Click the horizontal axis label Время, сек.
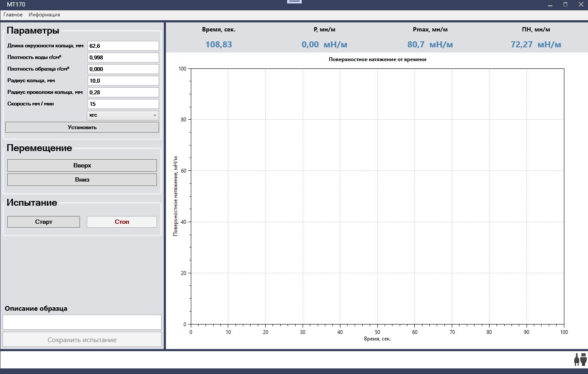Image resolution: width=588 pixels, height=374 pixels. [x=377, y=339]
